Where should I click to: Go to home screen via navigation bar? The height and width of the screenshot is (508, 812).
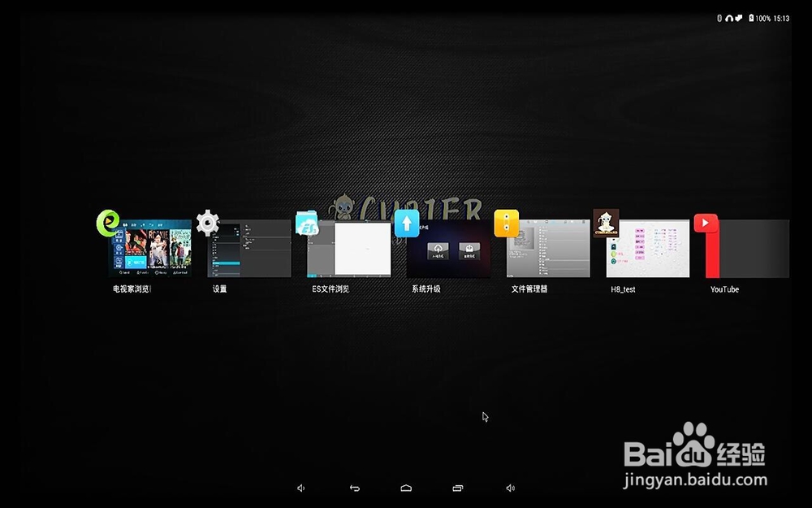click(406, 488)
